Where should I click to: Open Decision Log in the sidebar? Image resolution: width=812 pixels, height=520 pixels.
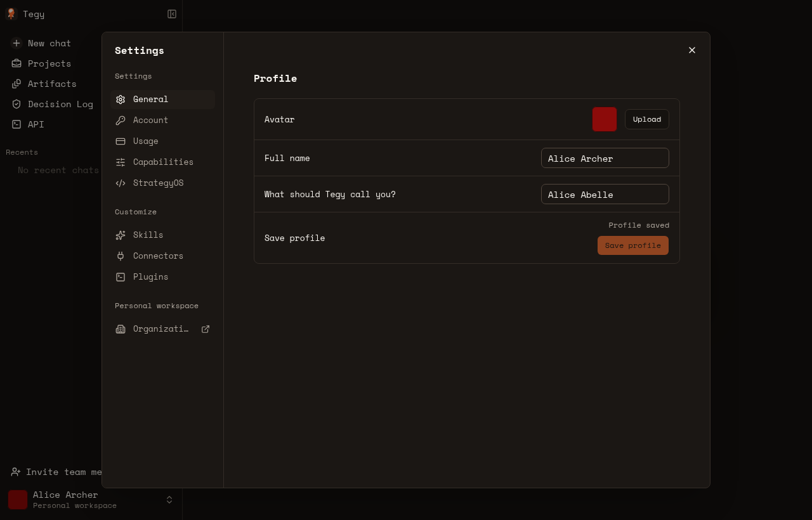click(x=60, y=104)
